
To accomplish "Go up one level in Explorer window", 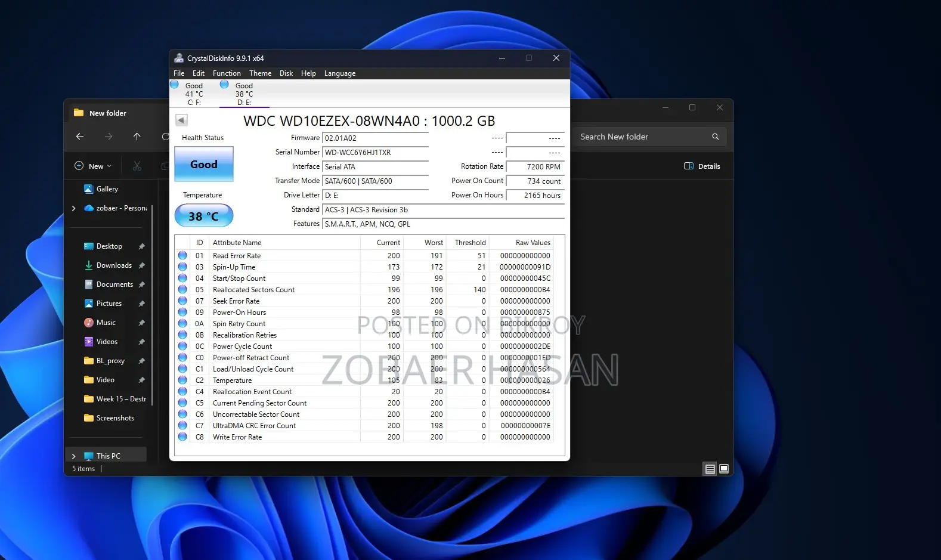I will 137,137.
